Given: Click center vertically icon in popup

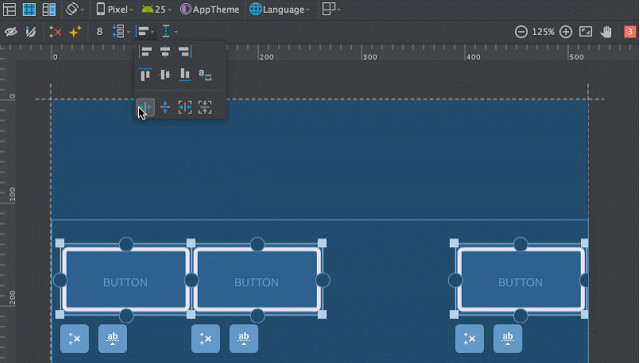Looking at the screenshot, I should coord(165,107).
